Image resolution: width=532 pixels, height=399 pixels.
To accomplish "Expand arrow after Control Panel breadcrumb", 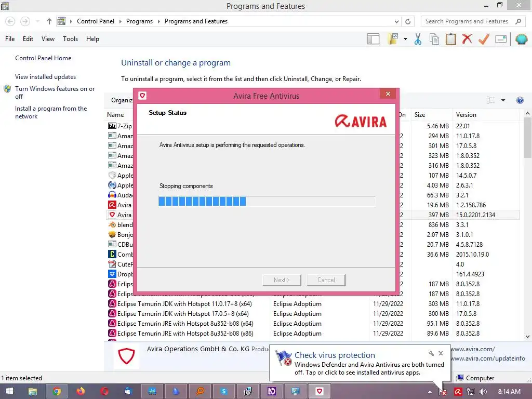I will coord(120,21).
